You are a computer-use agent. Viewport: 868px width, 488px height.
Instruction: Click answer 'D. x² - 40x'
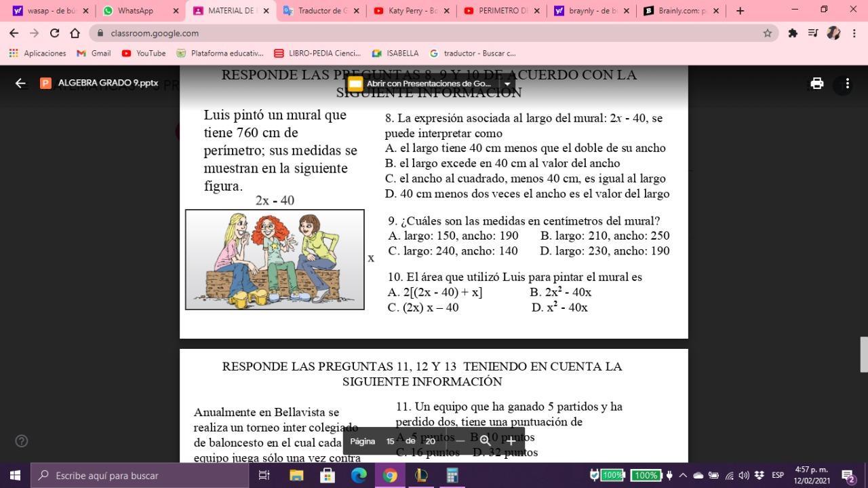click(x=559, y=307)
